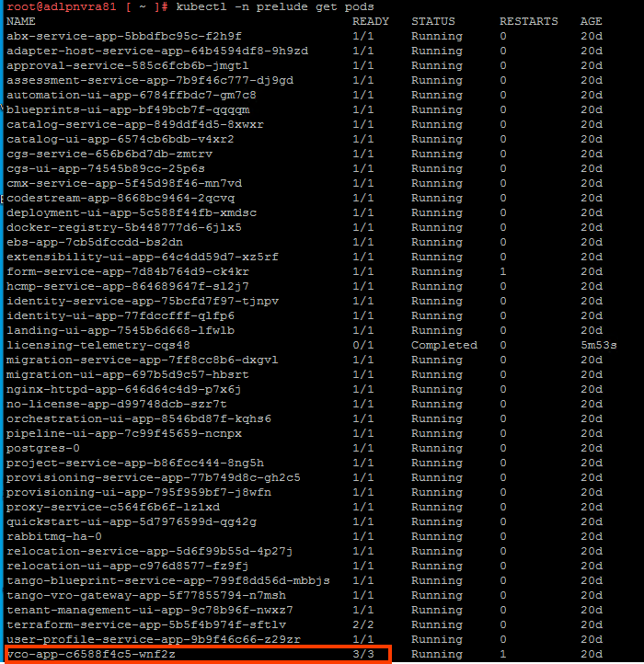Click pod name proxy-service-c564f6b6f-lzlxd
The image size is (644, 664).
(113, 507)
